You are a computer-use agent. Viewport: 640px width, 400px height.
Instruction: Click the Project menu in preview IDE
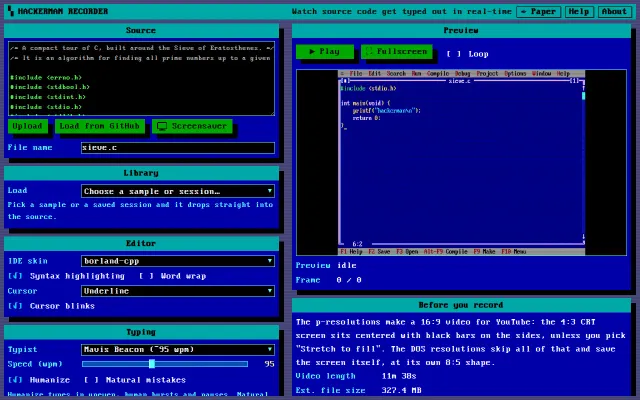point(487,73)
